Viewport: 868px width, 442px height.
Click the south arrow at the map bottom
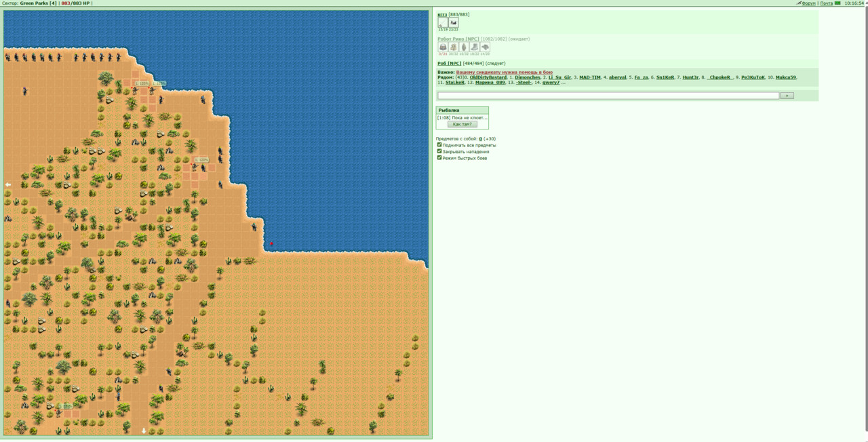point(144,430)
